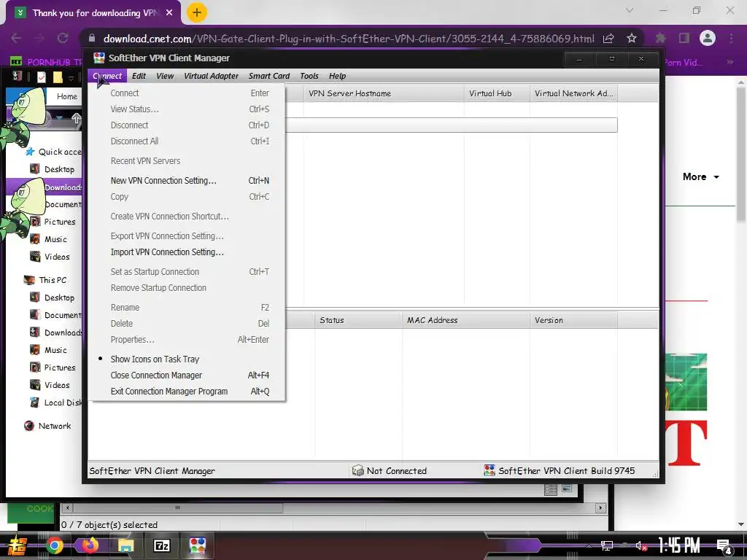Click the Windows Start button
The height and width of the screenshot is (560, 747).
click(x=18, y=545)
